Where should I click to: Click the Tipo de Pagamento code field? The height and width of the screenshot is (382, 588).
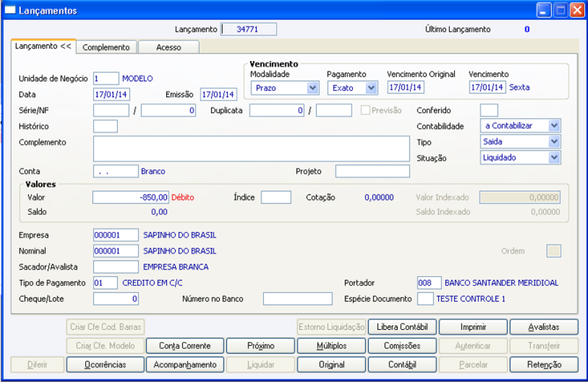pyautogui.click(x=105, y=283)
